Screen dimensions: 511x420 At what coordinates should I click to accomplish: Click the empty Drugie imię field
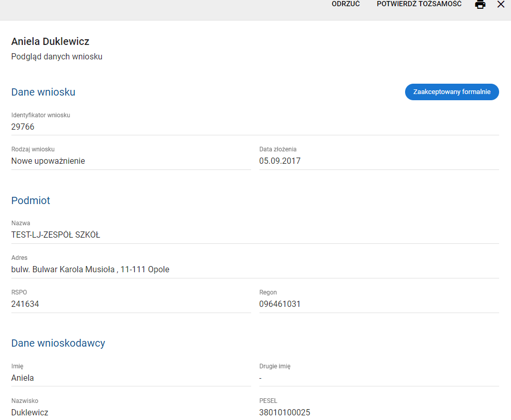[378, 378]
